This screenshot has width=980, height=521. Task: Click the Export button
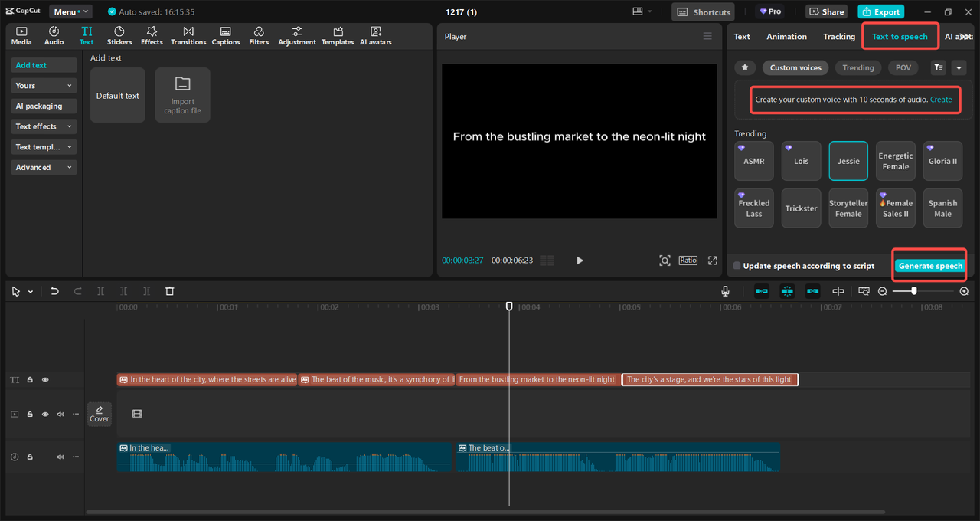[x=880, y=11]
